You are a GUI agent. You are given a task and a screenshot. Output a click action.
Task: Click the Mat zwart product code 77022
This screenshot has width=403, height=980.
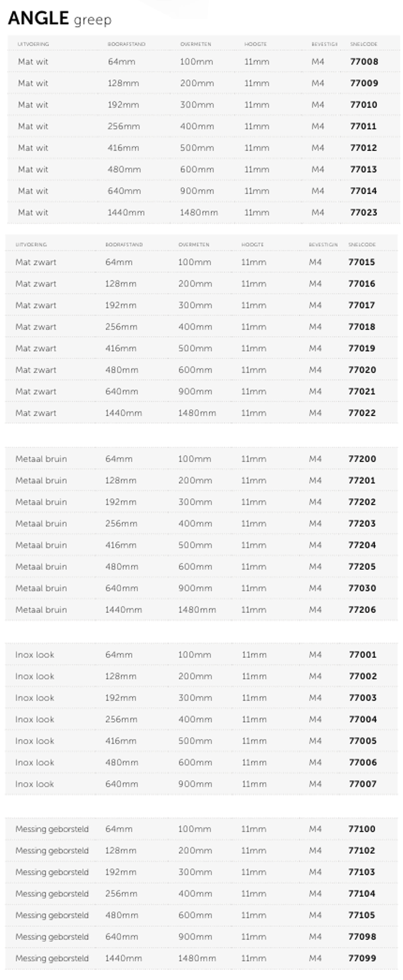(x=362, y=413)
